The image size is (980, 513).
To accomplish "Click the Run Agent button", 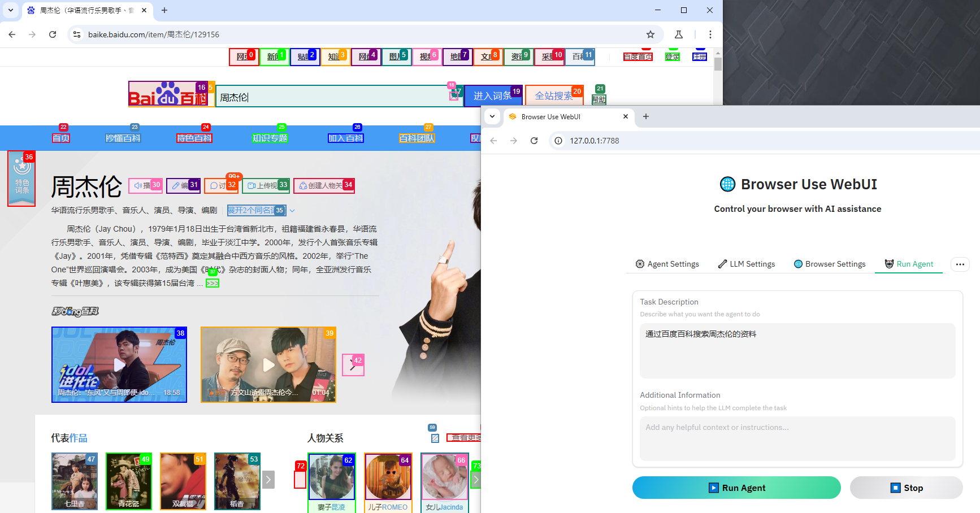I will tap(736, 488).
